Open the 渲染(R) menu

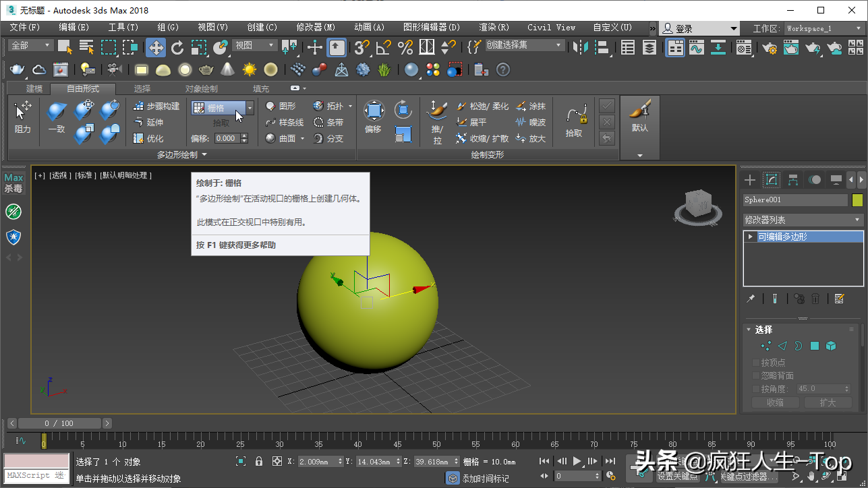[x=494, y=28]
